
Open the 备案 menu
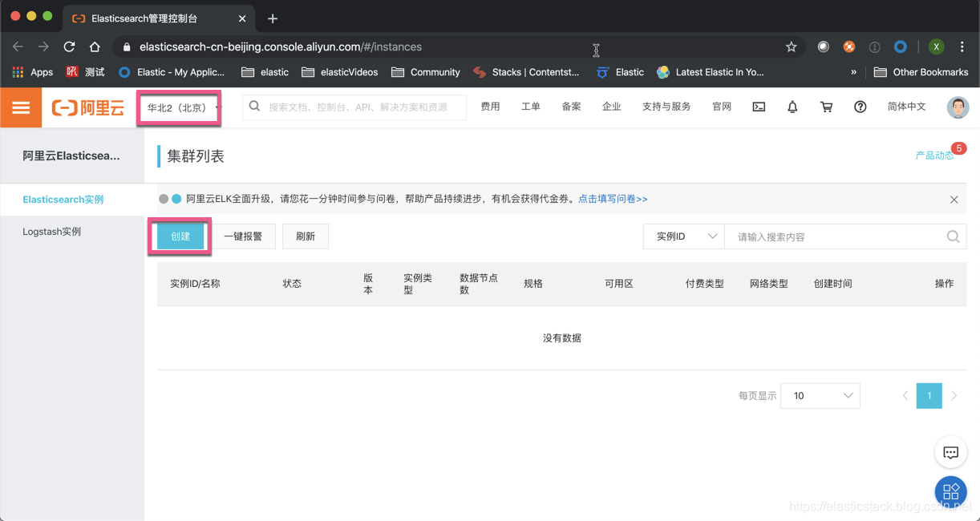click(571, 107)
